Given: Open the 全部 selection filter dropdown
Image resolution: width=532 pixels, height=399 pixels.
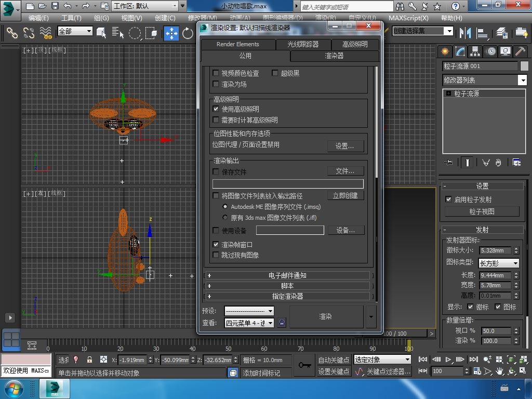Looking at the screenshot, I should (75, 31).
